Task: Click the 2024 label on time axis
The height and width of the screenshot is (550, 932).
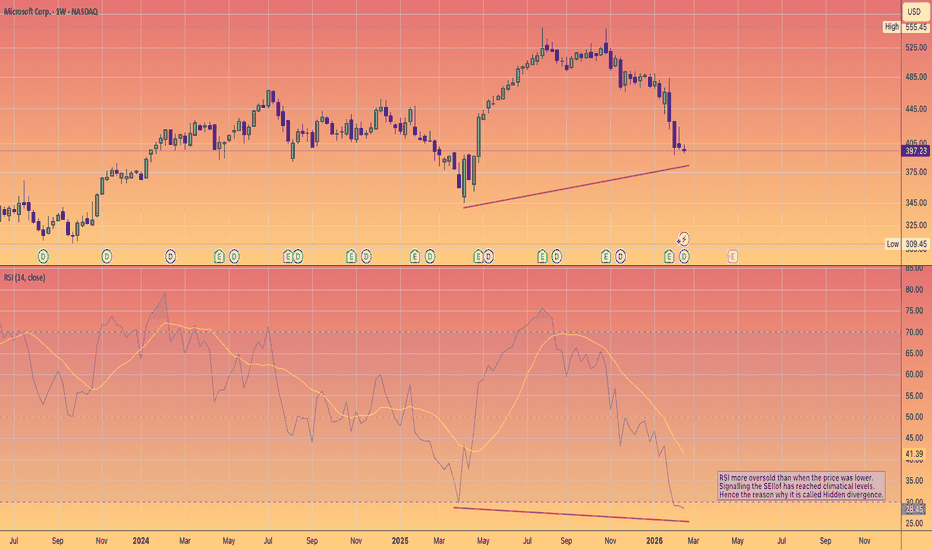Action: coord(141,540)
